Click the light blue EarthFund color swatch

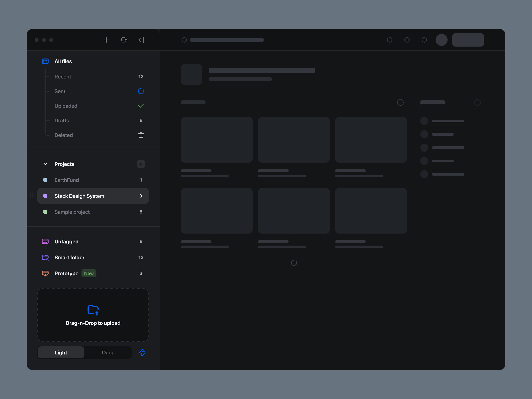click(x=45, y=180)
